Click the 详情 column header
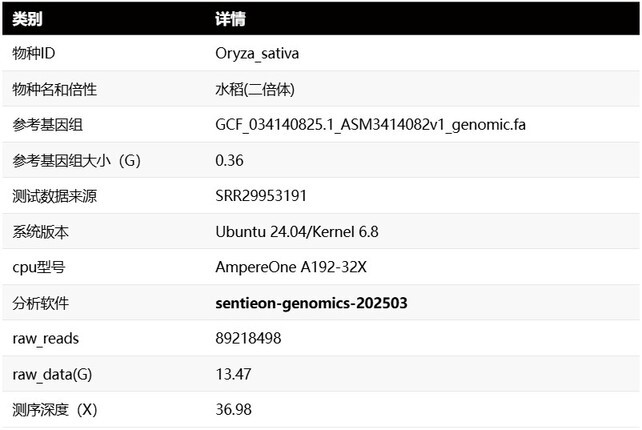Screen dimensions: 642x430 pyautogui.click(x=231, y=19)
